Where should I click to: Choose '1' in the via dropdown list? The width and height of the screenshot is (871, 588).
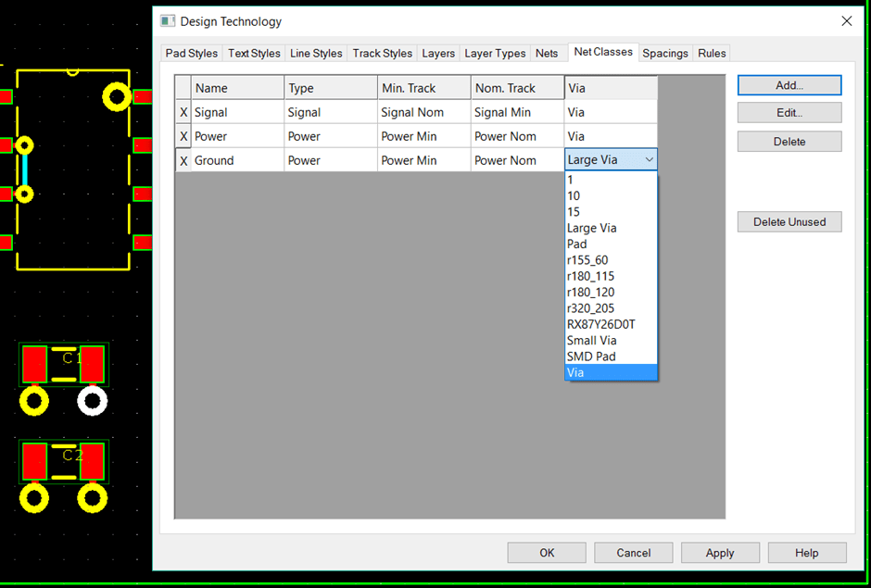(611, 180)
